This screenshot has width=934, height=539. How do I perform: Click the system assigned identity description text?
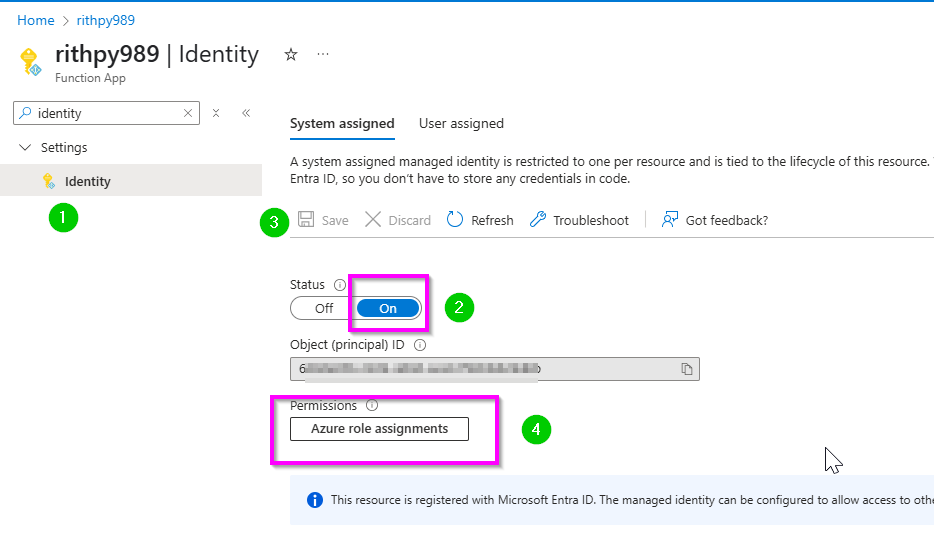612,170
